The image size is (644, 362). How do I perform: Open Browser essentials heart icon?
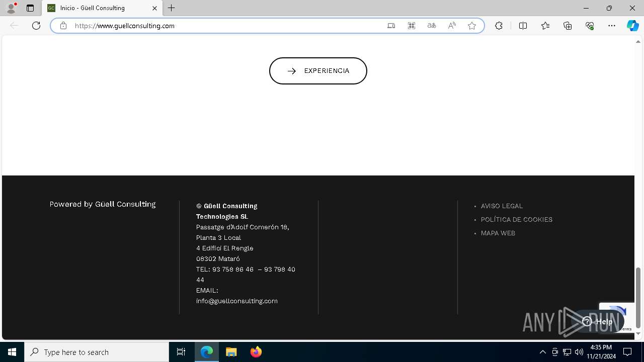pos(590,26)
